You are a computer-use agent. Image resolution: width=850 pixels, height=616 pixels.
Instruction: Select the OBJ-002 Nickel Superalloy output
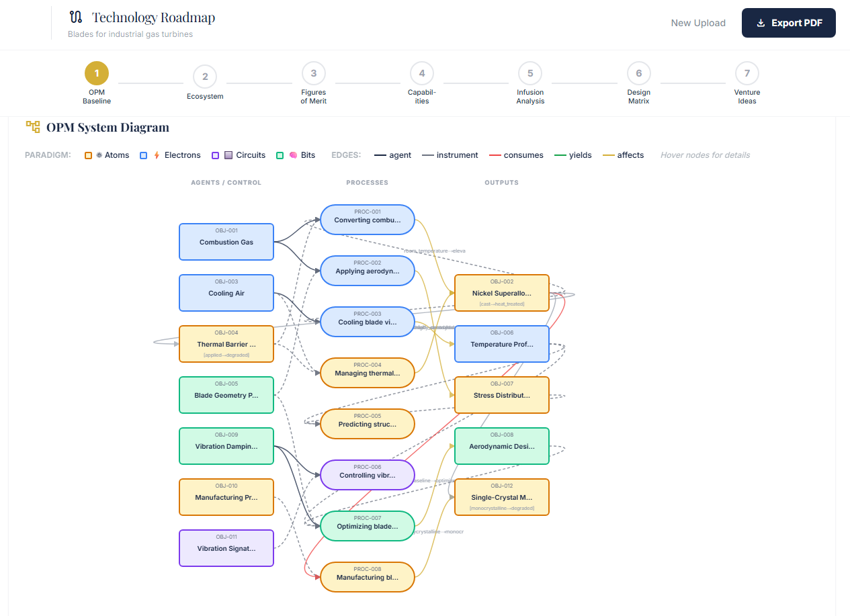coord(502,293)
